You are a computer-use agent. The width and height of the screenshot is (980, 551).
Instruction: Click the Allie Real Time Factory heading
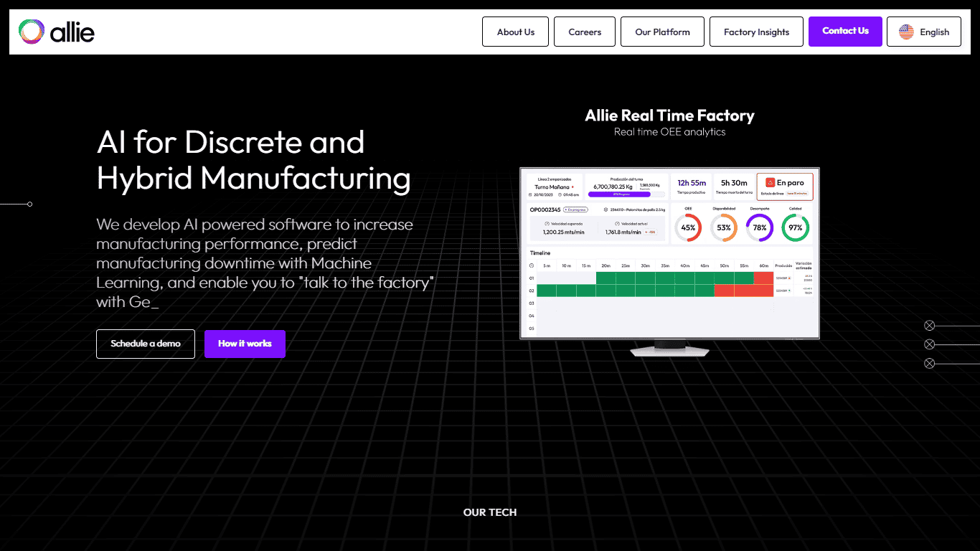click(x=669, y=116)
